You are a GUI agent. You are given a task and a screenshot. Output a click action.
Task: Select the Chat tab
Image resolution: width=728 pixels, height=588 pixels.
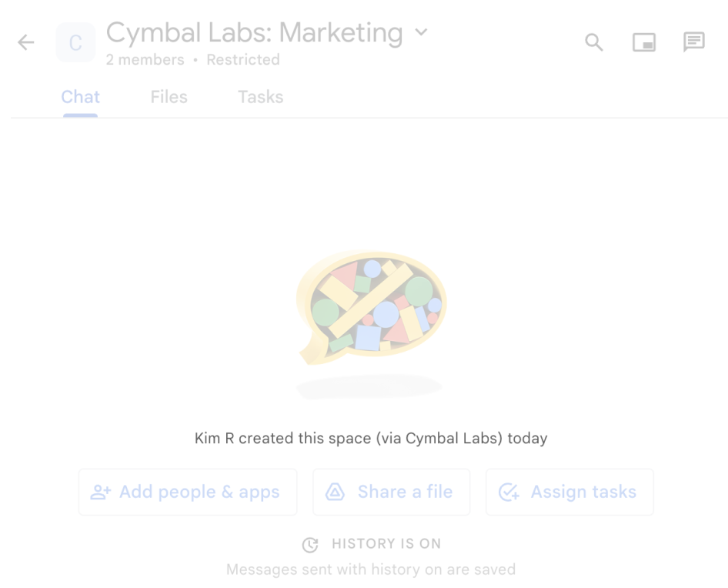tap(80, 97)
